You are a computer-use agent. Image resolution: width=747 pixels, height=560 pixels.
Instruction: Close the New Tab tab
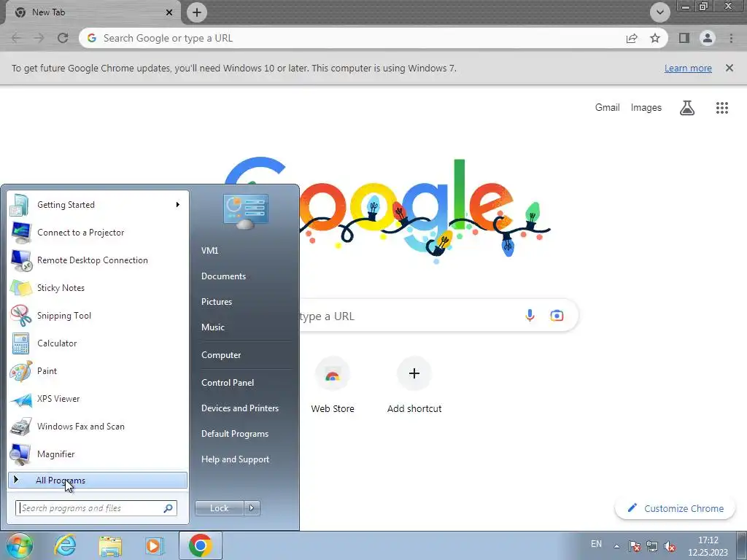[x=169, y=12]
